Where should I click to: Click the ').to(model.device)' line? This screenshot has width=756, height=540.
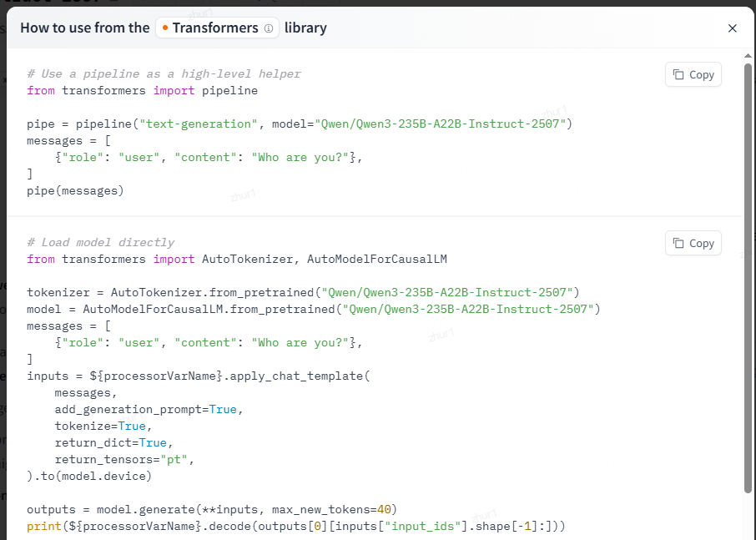[89, 477]
